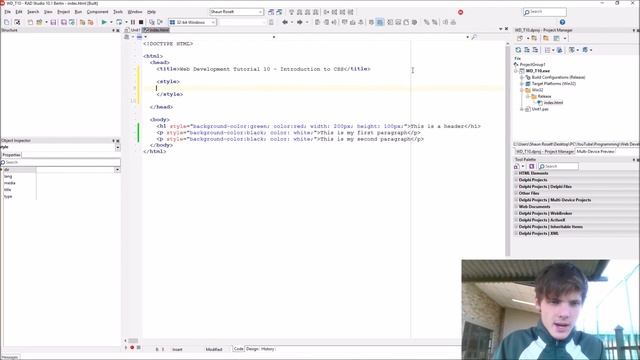Screen dimensions: 640x360
Task: Switch to the index.html editor tab
Action: (156, 31)
